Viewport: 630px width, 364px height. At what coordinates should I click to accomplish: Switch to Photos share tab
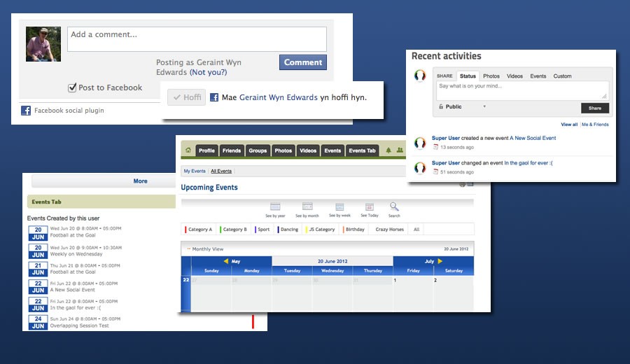(491, 76)
